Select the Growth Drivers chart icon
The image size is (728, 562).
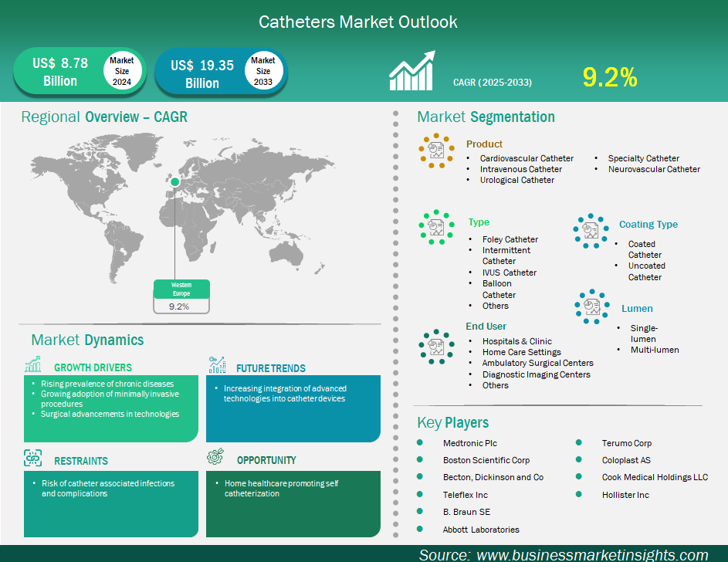pyautogui.click(x=32, y=364)
